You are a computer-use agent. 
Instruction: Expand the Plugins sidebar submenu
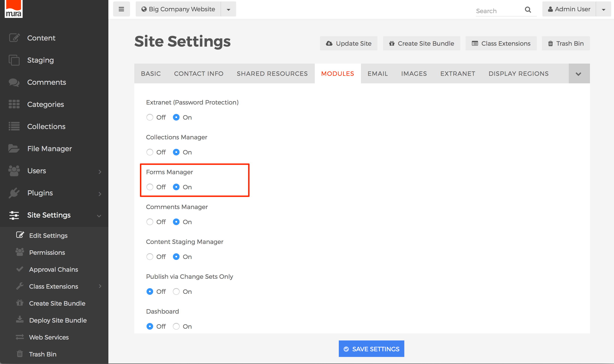click(100, 194)
